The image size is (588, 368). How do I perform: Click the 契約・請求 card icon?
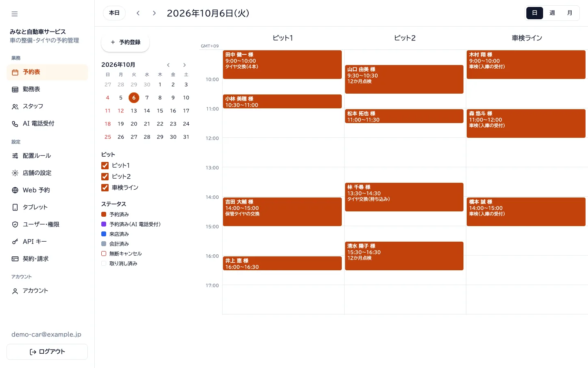15,259
